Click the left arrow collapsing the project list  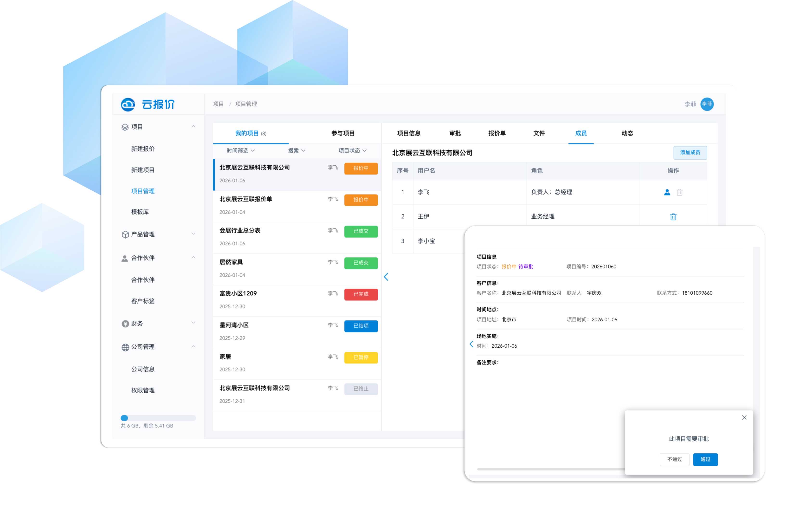(x=386, y=277)
